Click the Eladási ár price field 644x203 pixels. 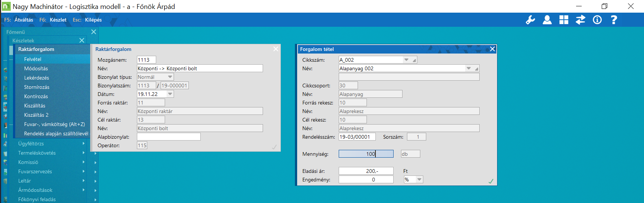[366, 171]
